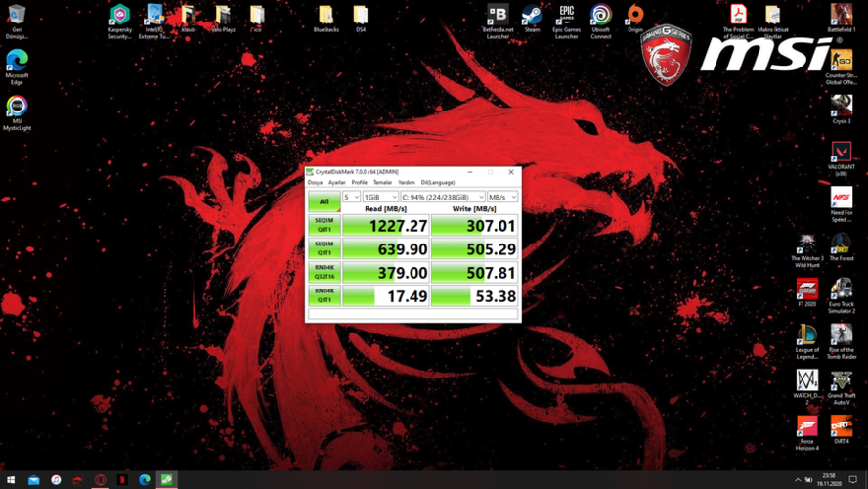
Task: Click the 307.01 write result
Action: pos(474,225)
